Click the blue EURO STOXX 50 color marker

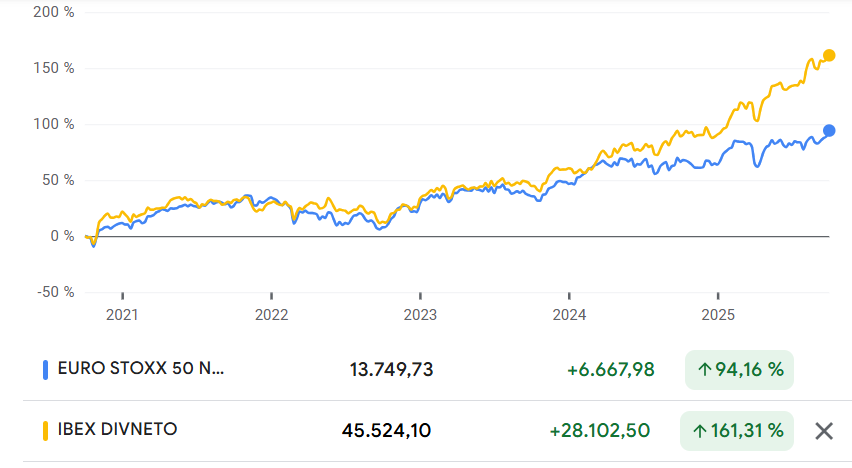(x=45, y=369)
